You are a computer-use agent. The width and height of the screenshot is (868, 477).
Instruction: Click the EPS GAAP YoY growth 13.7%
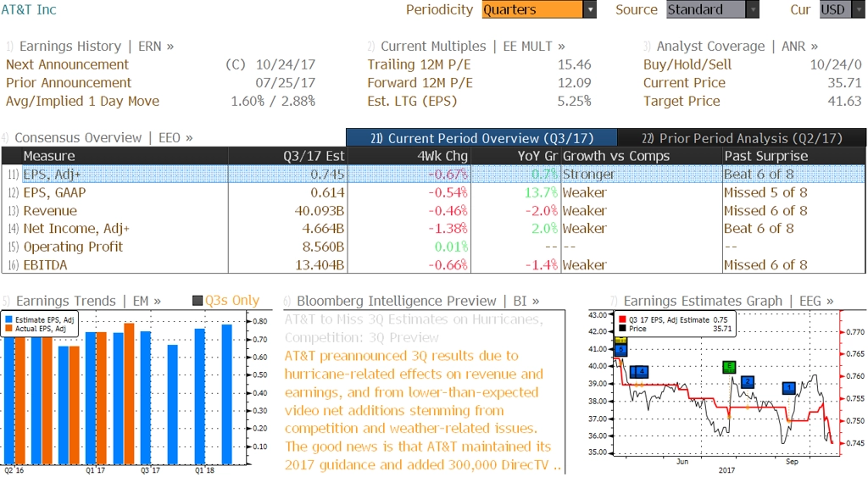(x=541, y=192)
